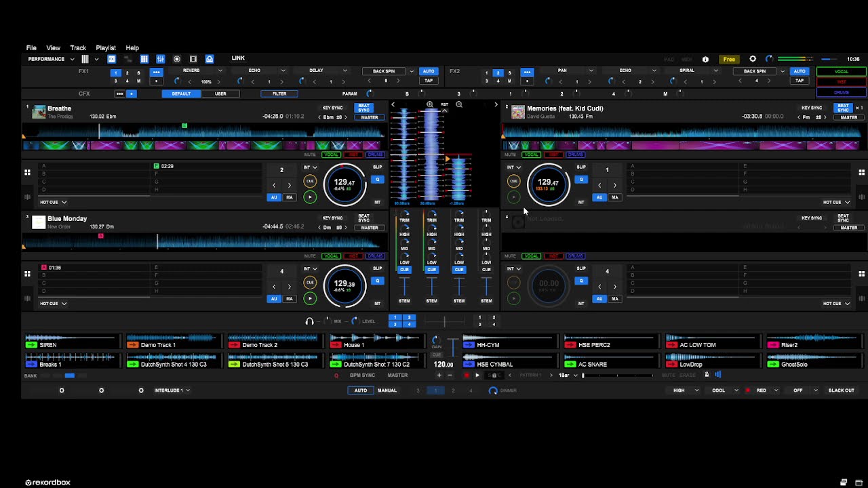Click the headphones icon in mixer section
Image resolution: width=868 pixels, height=488 pixels.
310,321
